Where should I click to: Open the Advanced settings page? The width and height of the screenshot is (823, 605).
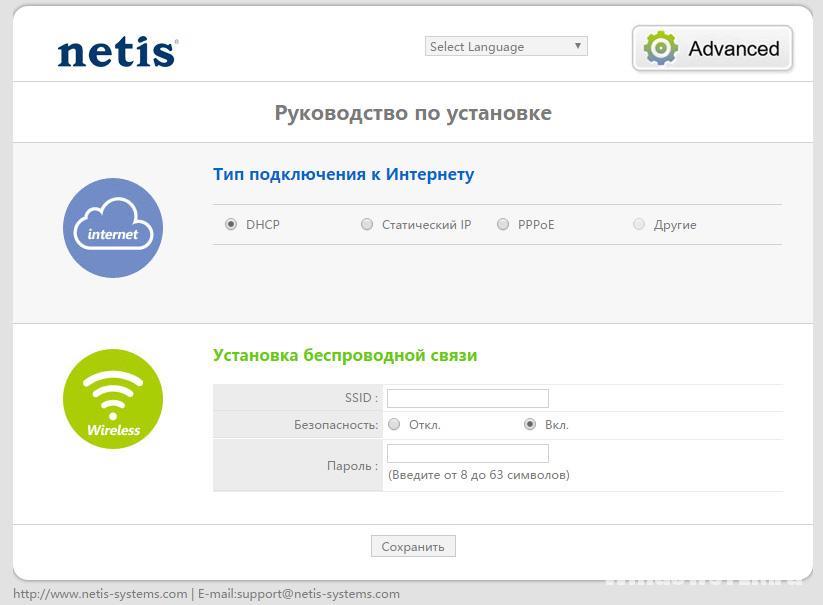pos(712,48)
